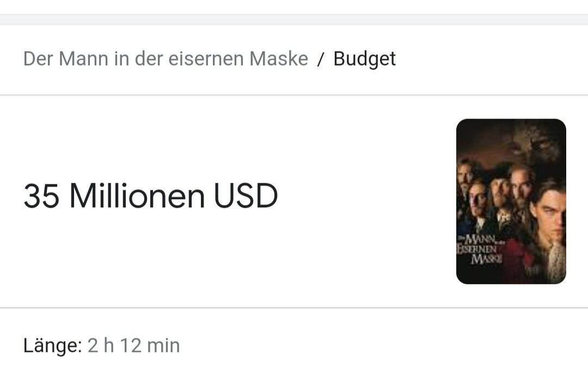
Task: Click the "Länge:" label
Action: coord(52,345)
